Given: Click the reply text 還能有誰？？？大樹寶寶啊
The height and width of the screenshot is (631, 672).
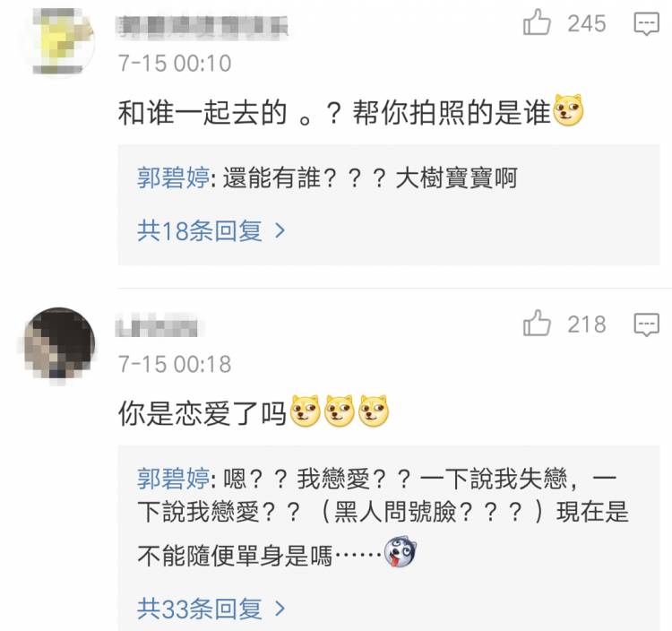Looking at the screenshot, I should pyautogui.click(x=370, y=177).
